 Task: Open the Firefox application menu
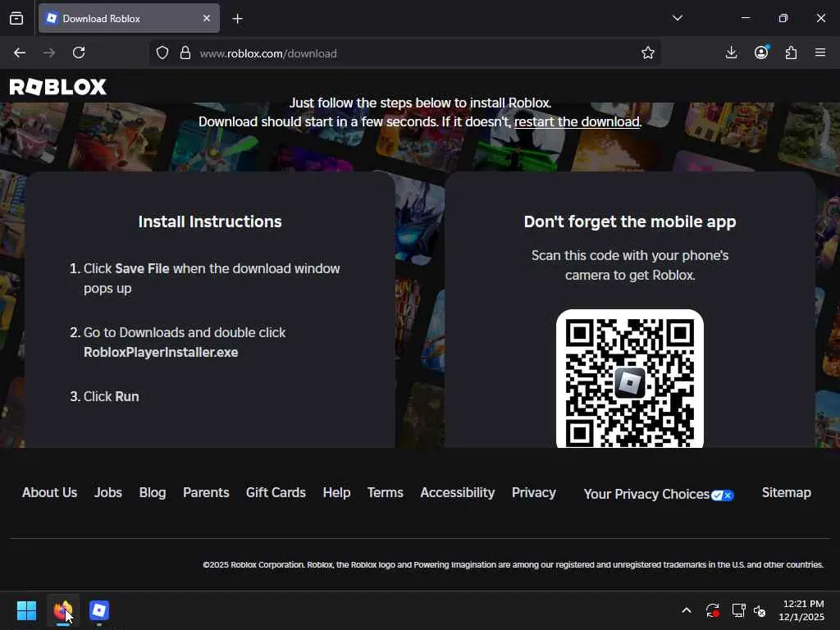[820, 52]
